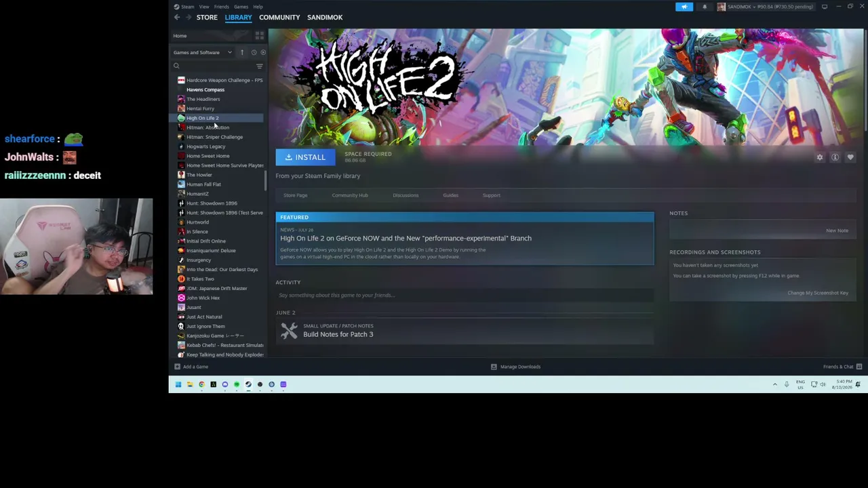Open the Store Page link

(296, 195)
